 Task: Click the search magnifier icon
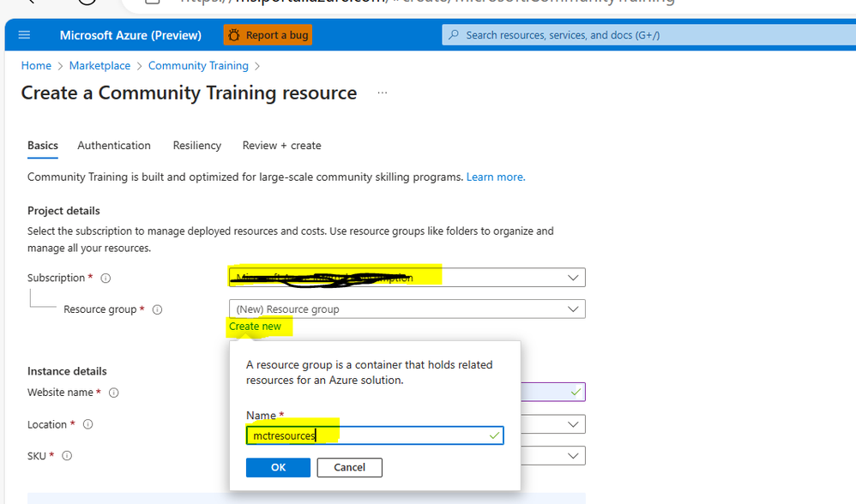454,35
